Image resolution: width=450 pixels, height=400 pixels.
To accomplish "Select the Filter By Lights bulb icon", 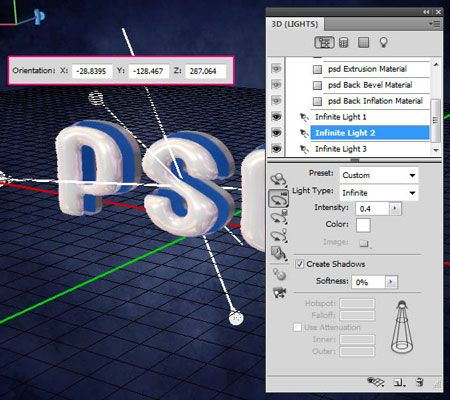I will coord(383,43).
